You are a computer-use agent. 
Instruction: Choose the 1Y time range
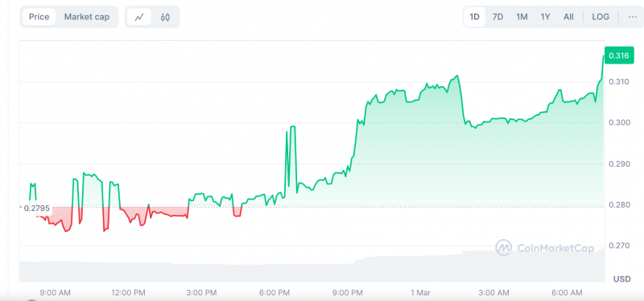pyautogui.click(x=545, y=17)
